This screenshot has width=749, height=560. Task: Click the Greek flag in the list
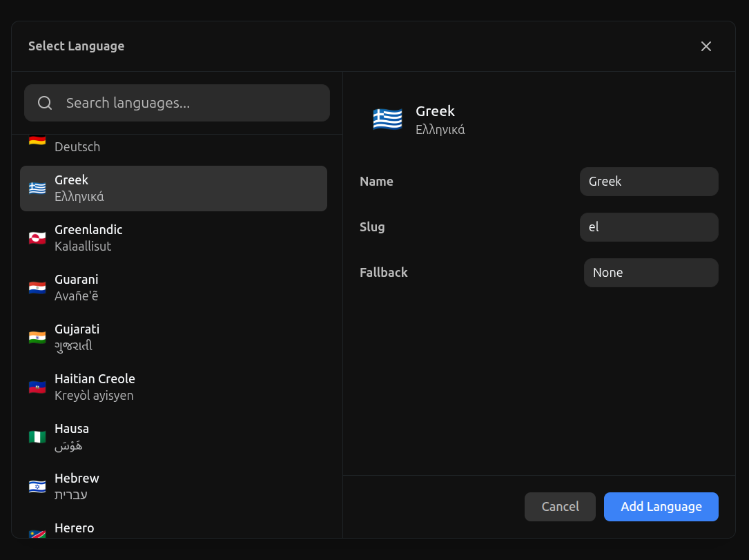[x=37, y=189]
